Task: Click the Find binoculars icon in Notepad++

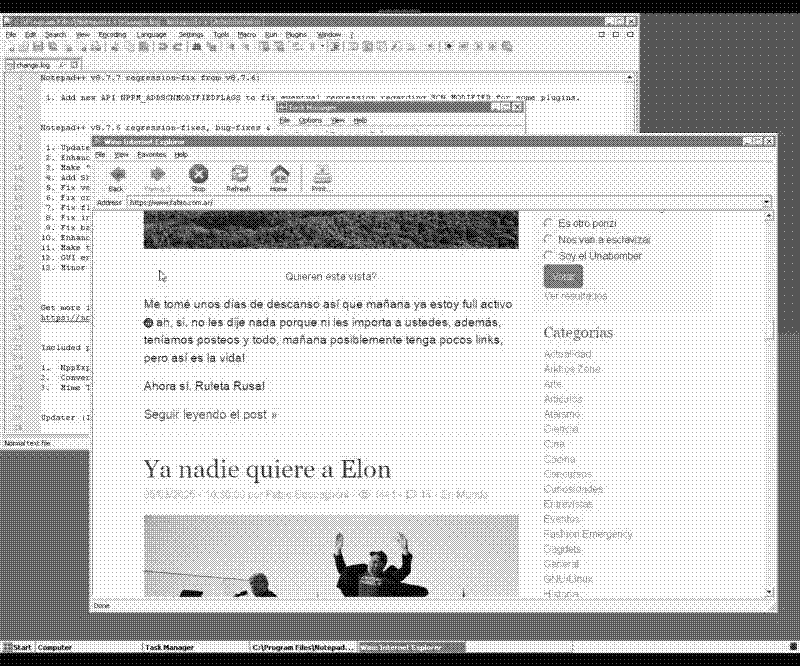Action: [197, 47]
